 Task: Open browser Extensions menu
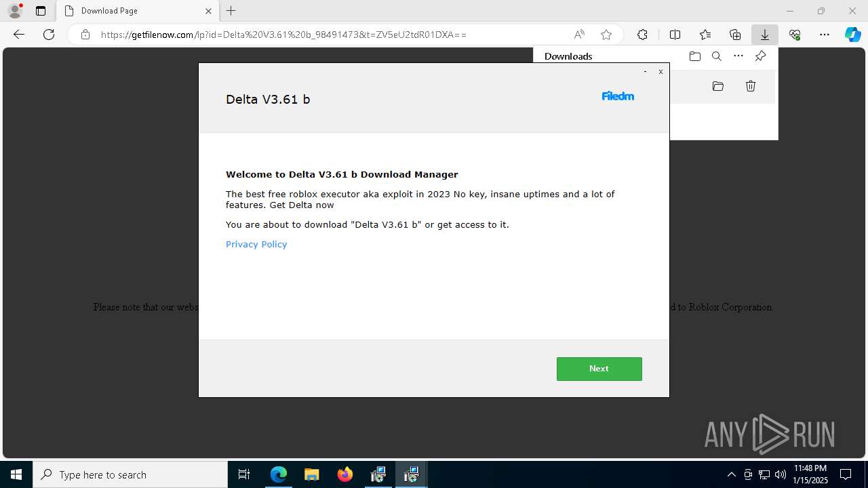click(642, 35)
